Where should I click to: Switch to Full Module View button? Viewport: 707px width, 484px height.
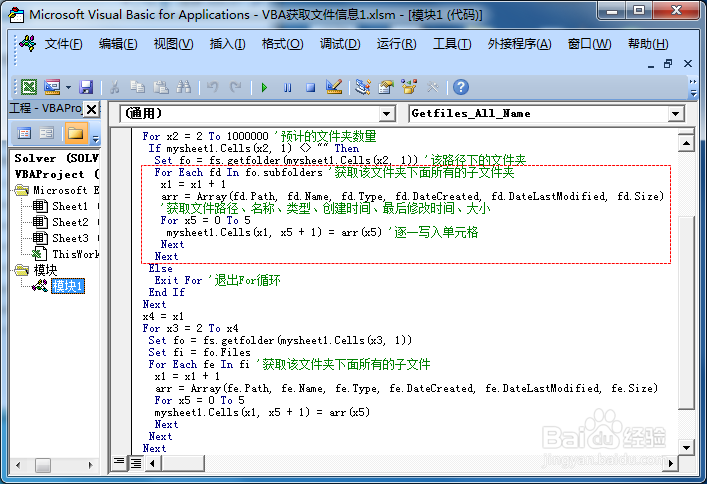pyautogui.click(x=136, y=462)
